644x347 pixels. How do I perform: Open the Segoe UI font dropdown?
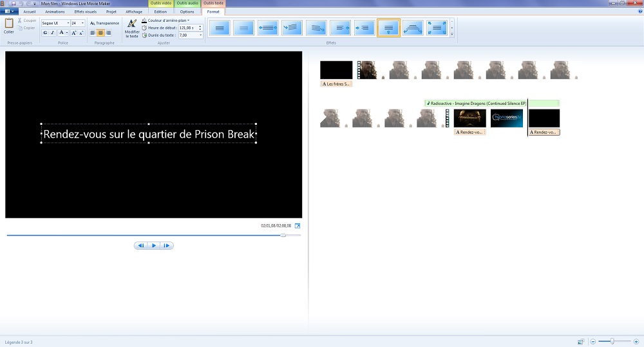(x=68, y=23)
